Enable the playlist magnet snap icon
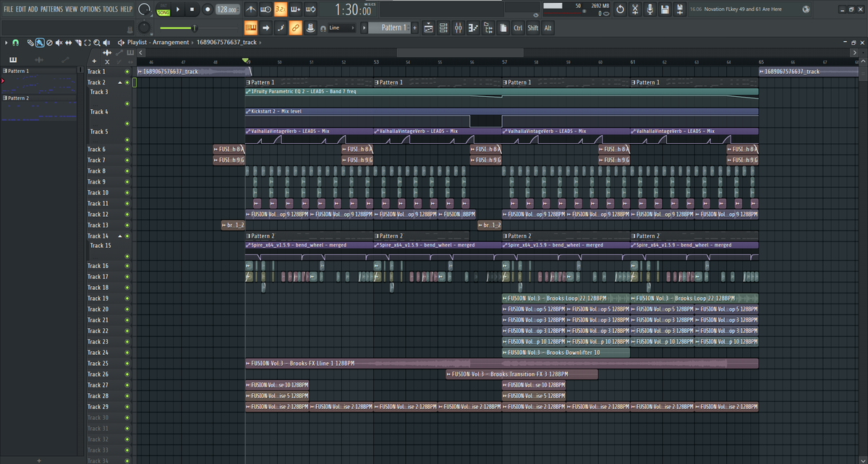Viewport: 868px width, 464px height. (16, 43)
